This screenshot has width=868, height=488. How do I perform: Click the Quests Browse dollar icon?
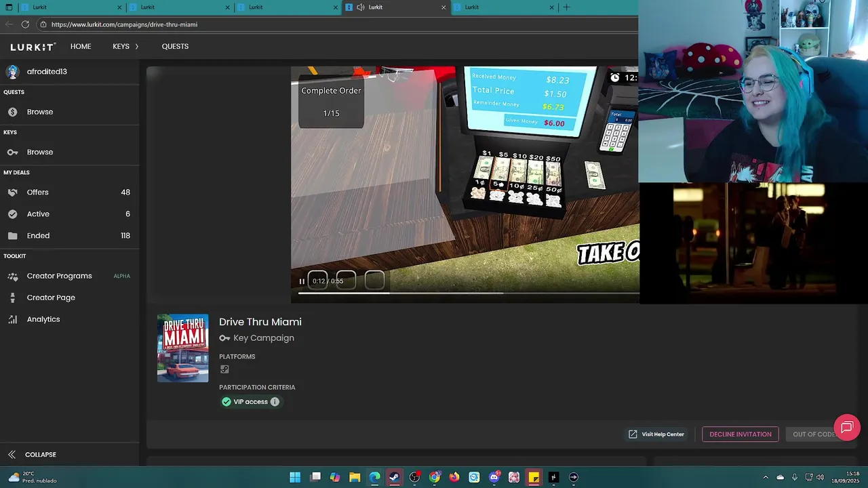pos(12,112)
